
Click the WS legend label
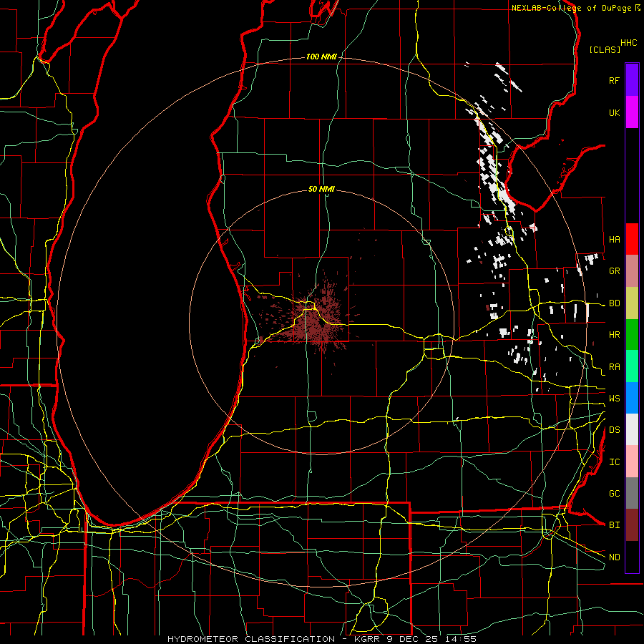(614, 398)
